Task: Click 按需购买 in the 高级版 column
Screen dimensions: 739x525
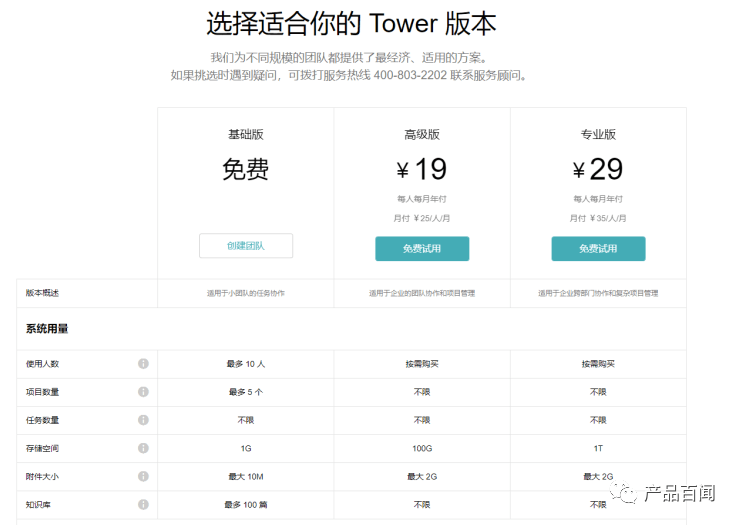Action: [x=422, y=364]
